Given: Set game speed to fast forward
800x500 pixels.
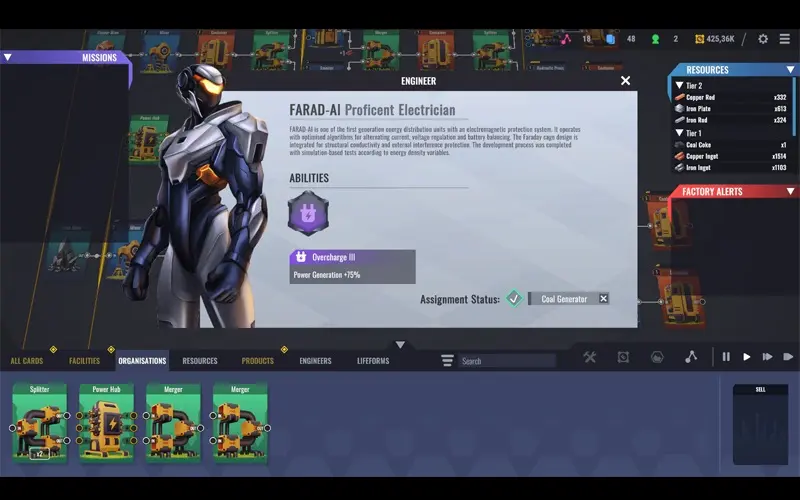Looking at the screenshot, I should pyautogui.click(x=767, y=357).
